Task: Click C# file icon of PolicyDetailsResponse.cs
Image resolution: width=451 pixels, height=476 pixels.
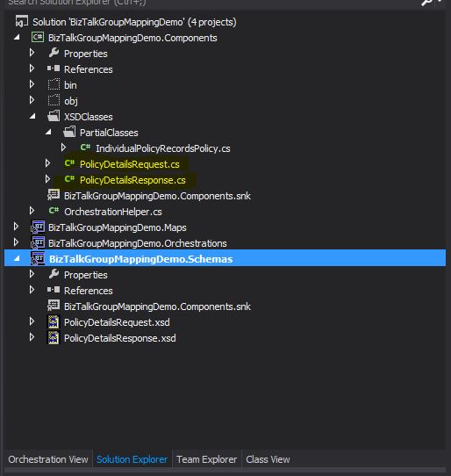Action: click(69, 179)
